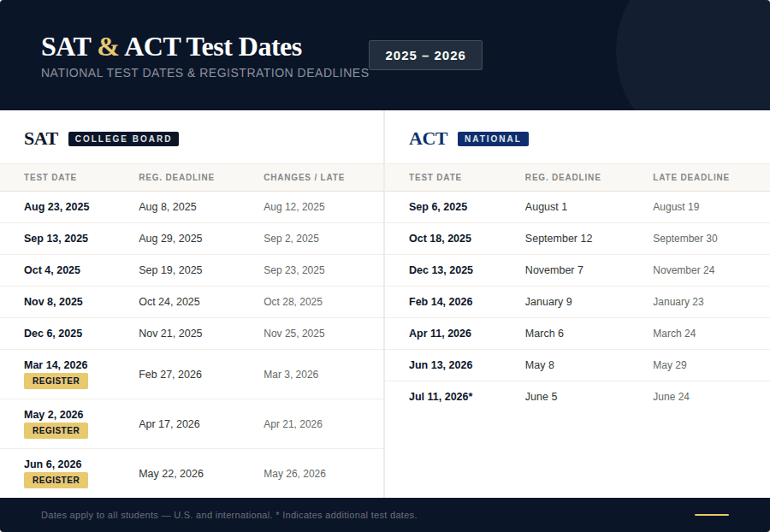This screenshot has width=770, height=532.
Task: Select the College Board badge beside SAT
Action: click(123, 139)
